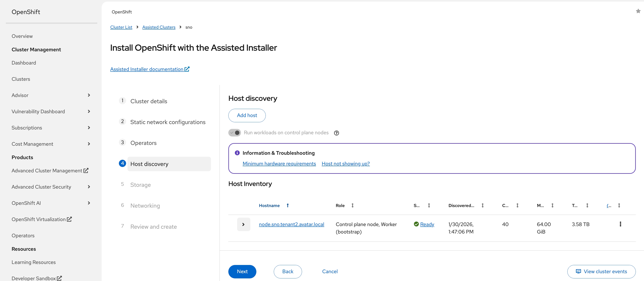The image size is (644, 281).
Task: Expand the Advisor sidebar section
Action: 89,95
